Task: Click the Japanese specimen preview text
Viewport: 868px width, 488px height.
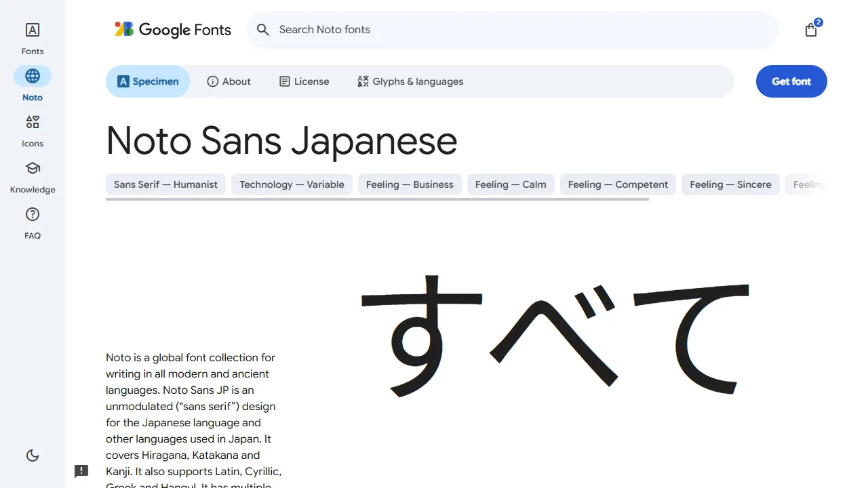Action: pos(556,335)
